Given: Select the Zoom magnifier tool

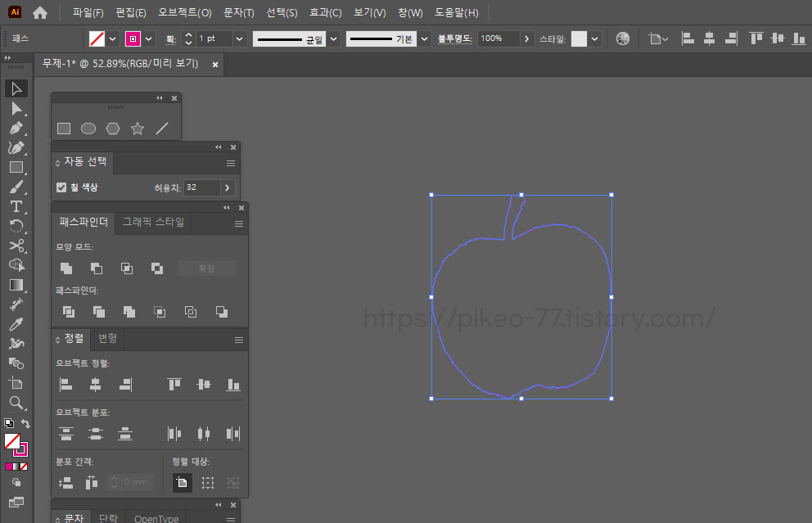Looking at the screenshot, I should click(x=16, y=403).
